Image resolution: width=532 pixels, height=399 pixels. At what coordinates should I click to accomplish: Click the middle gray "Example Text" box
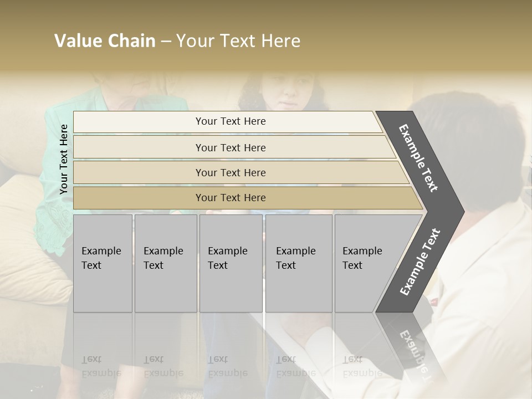(231, 263)
